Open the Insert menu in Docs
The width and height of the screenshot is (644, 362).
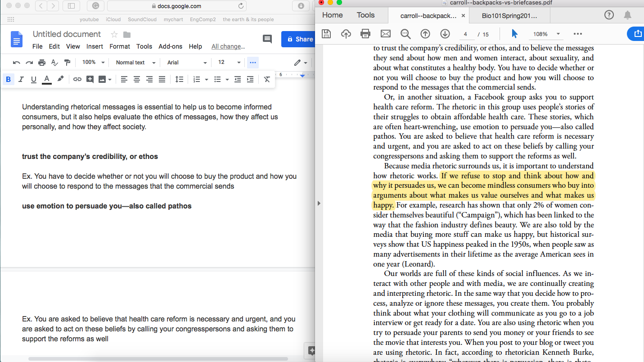95,46
